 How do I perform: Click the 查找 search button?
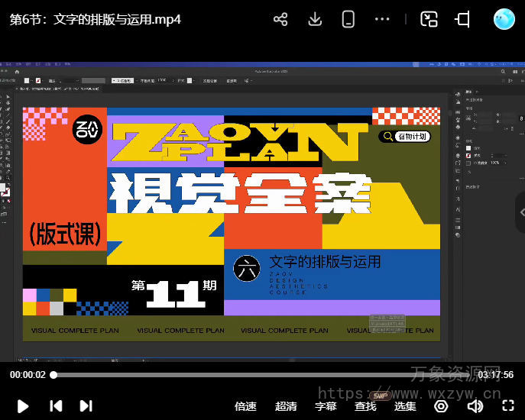(366, 406)
